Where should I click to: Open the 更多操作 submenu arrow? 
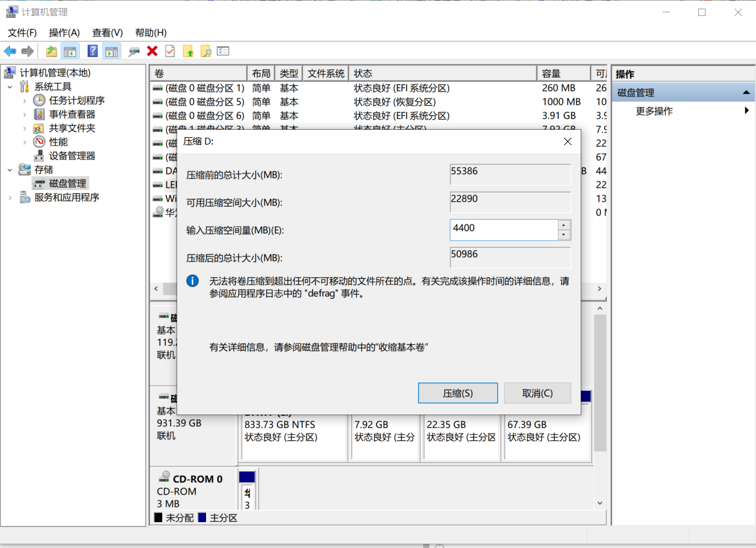[x=747, y=111]
